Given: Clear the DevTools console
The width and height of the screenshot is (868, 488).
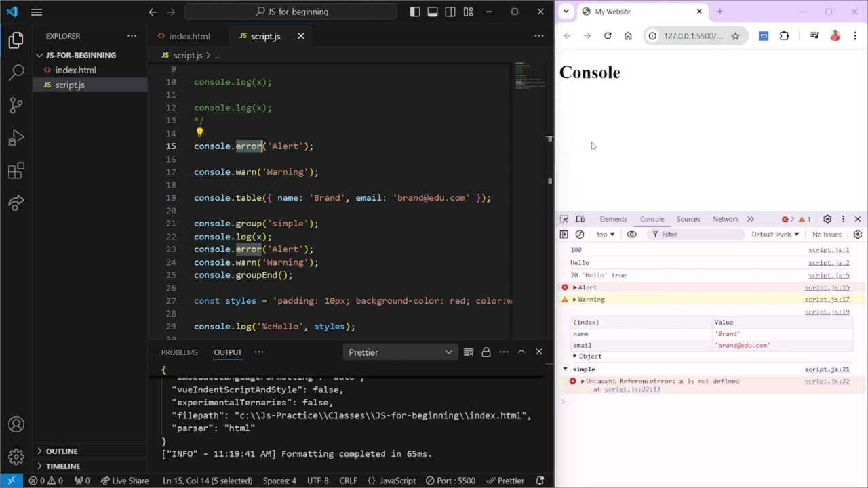Looking at the screenshot, I should (x=580, y=235).
